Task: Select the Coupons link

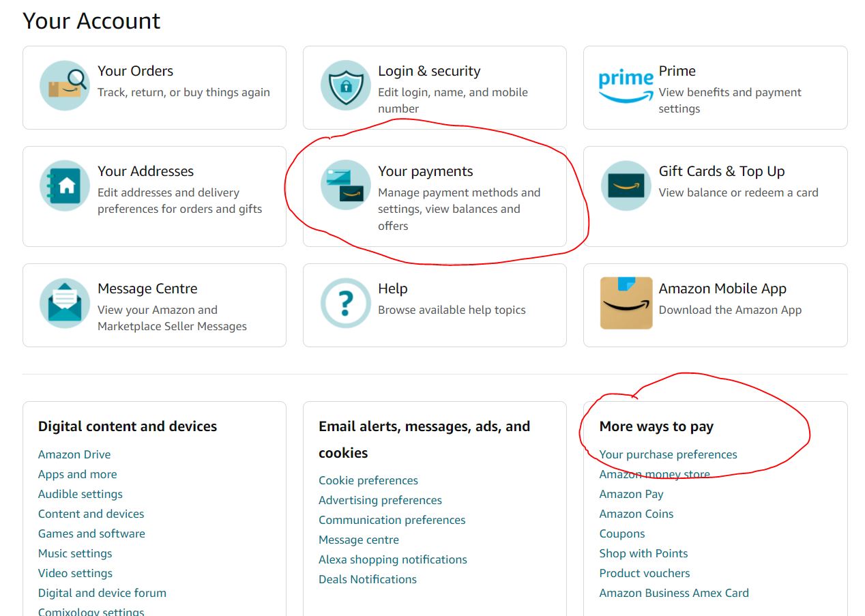Action: pyautogui.click(x=622, y=533)
